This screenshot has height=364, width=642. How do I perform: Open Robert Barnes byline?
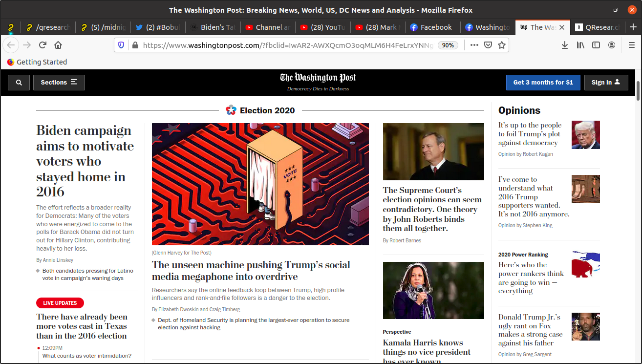(405, 240)
